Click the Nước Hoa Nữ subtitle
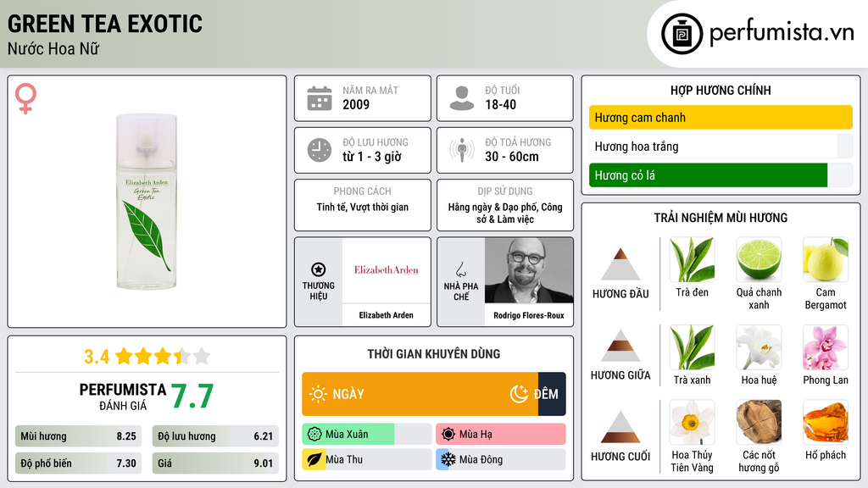 coord(53,49)
